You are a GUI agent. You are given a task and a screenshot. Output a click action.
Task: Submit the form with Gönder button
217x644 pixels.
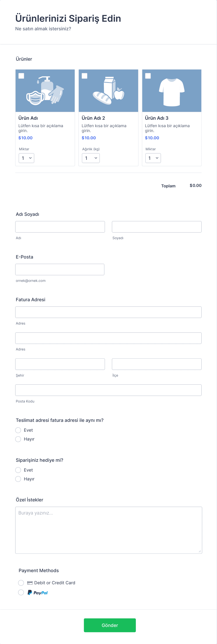[x=110, y=625]
